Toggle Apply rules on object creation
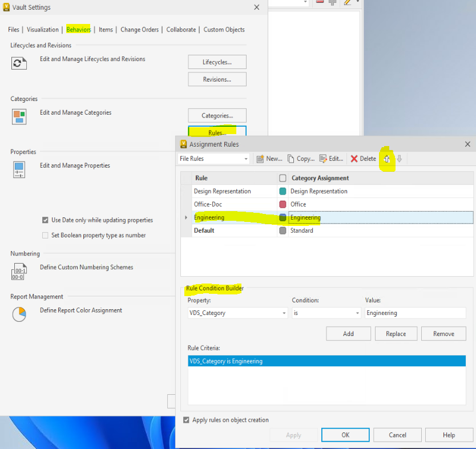Image resolution: width=476 pixels, height=449 pixels. pos(186,419)
